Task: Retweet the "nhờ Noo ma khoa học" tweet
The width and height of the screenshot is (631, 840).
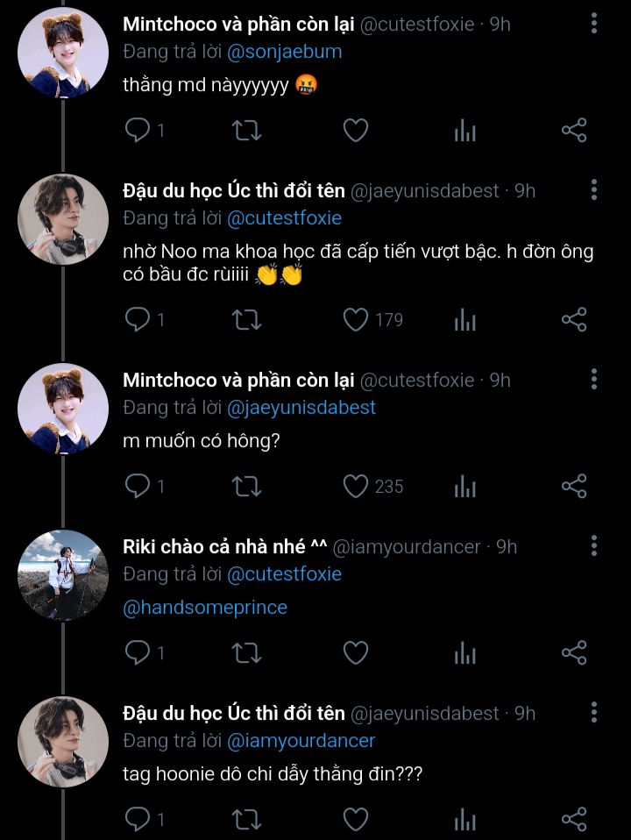Action: [x=245, y=320]
